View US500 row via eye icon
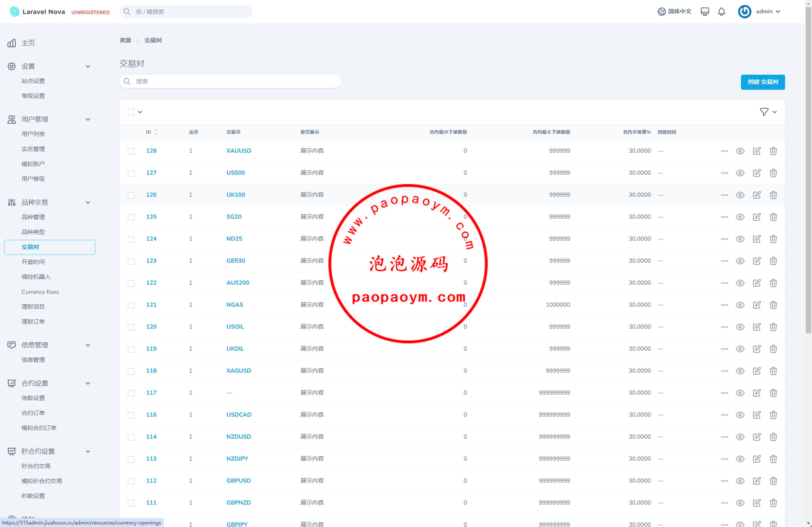 pos(740,173)
